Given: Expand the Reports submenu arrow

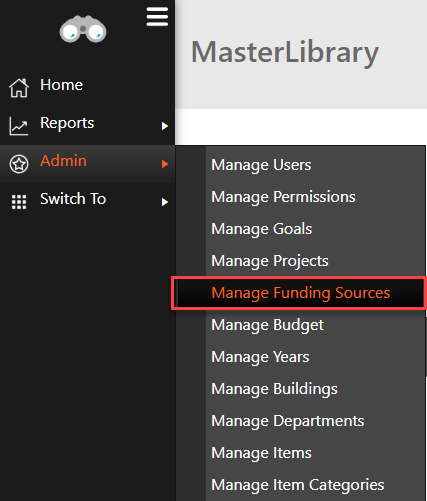Looking at the screenshot, I should pos(165,126).
